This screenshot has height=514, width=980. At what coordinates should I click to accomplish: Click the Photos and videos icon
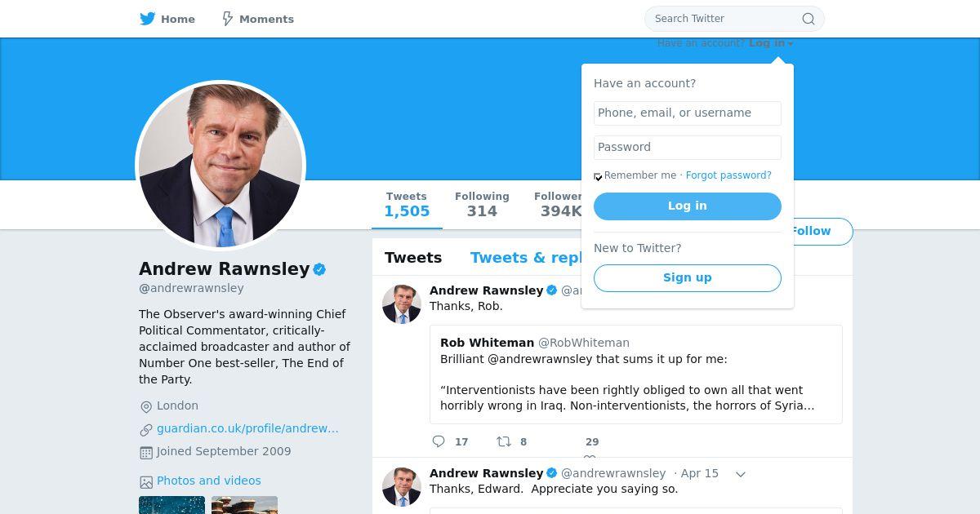point(146,481)
